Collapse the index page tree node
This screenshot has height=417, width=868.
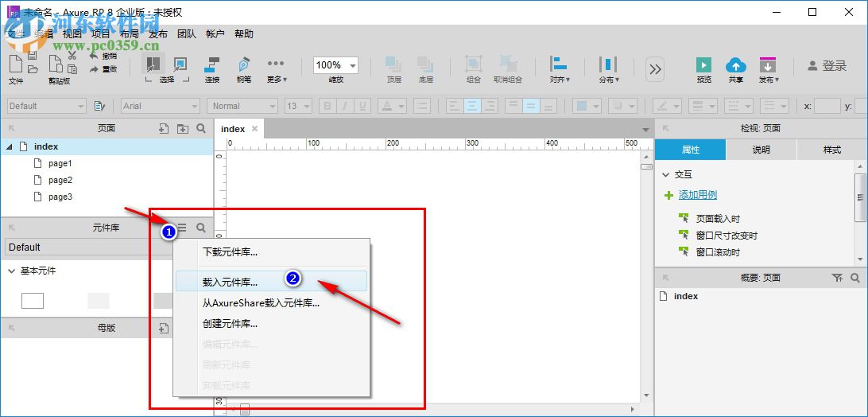pos(10,147)
